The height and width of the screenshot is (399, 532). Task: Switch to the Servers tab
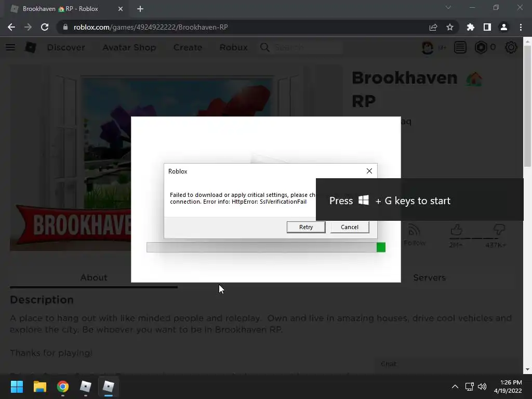[429, 277]
